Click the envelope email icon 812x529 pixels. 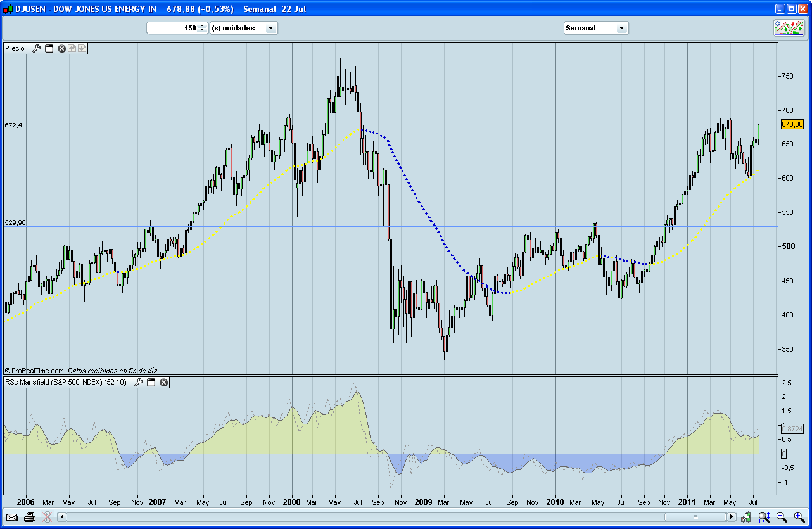click(12, 517)
